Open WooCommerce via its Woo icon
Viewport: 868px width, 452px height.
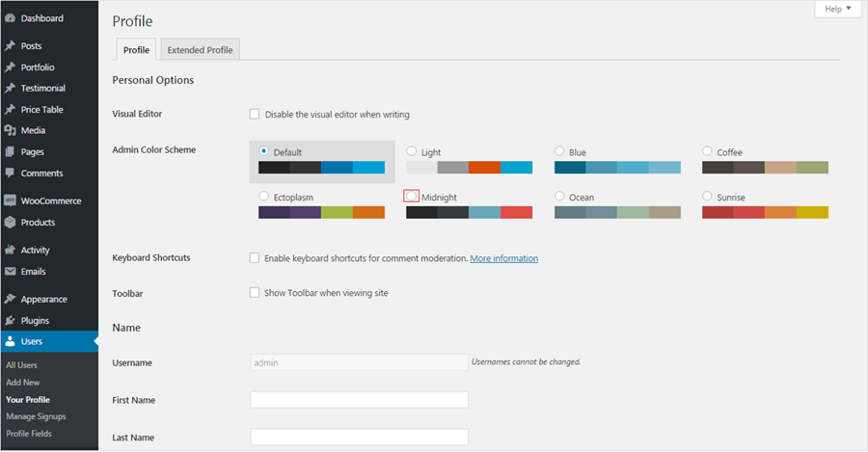pyautogui.click(x=10, y=201)
